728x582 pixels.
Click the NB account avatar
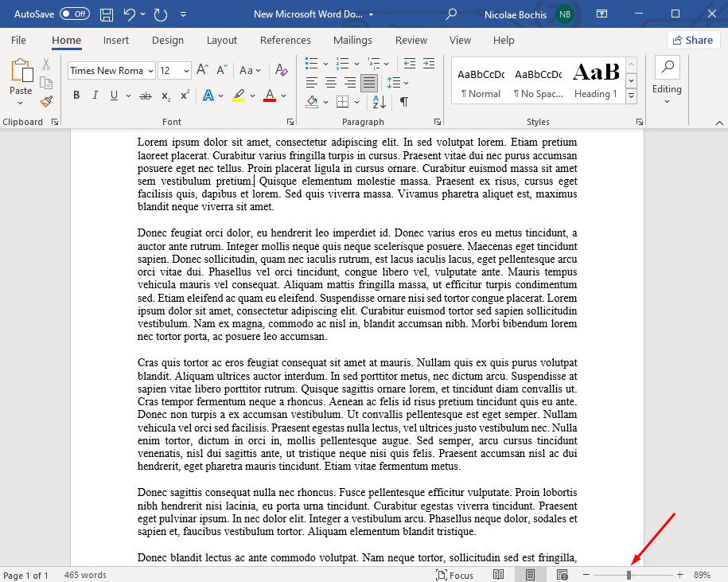[565, 14]
